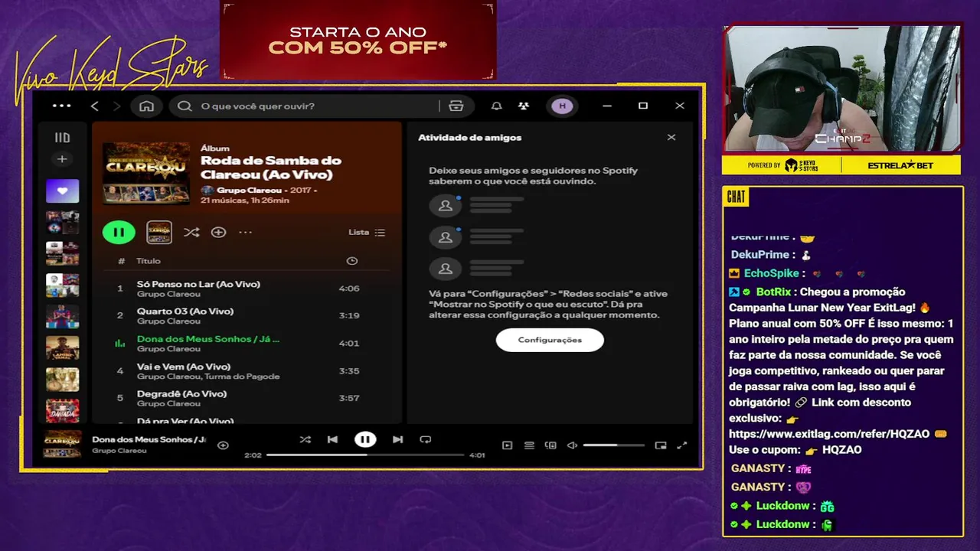Viewport: 980px width, 551px height.
Task: Toggle repeat in the player bar
Action: (x=426, y=439)
